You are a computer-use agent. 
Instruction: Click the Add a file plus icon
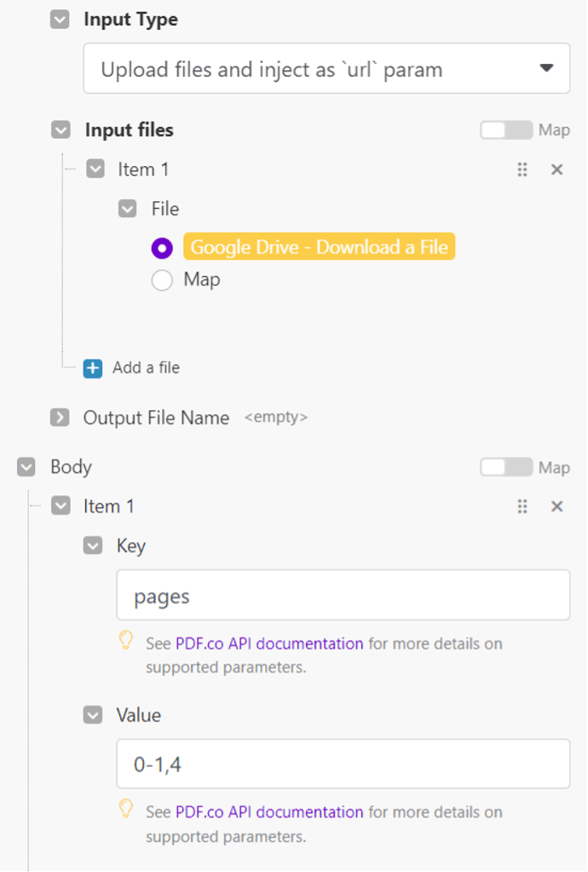click(93, 368)
